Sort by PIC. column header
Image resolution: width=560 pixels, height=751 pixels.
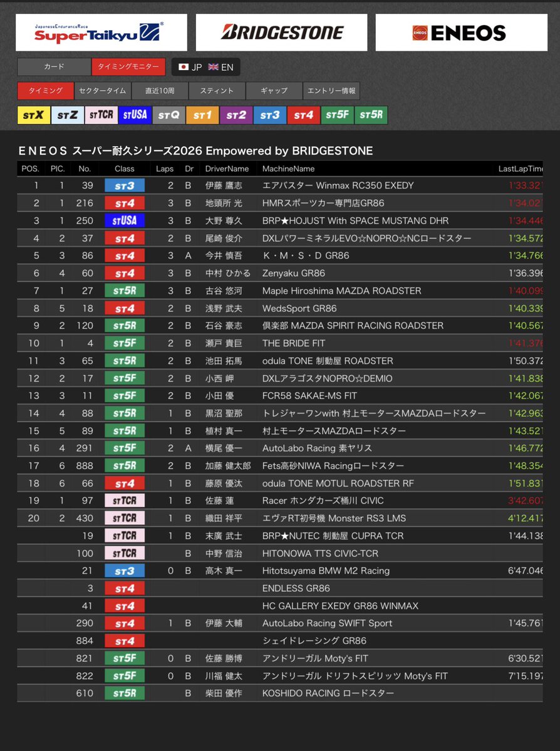58,169
